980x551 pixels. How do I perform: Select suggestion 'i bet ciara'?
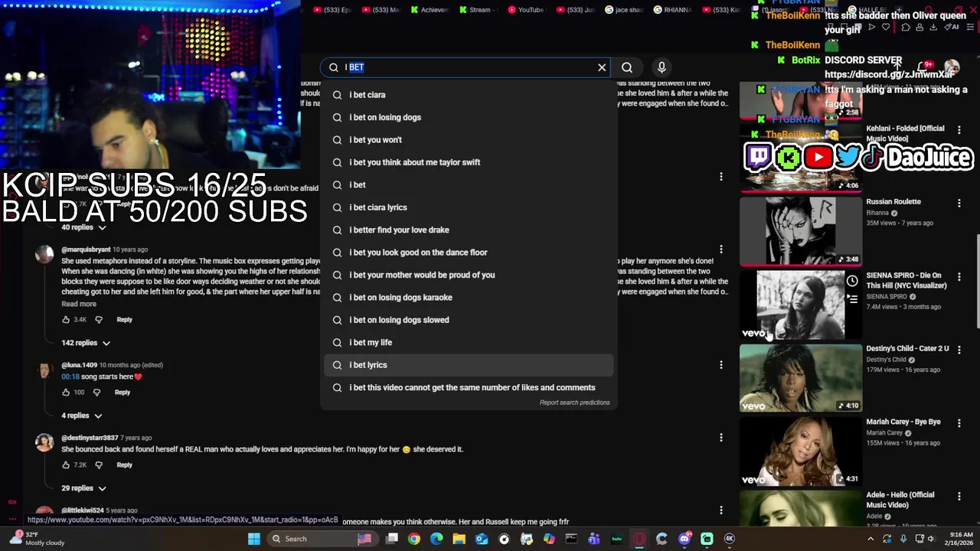pos(469,95)
